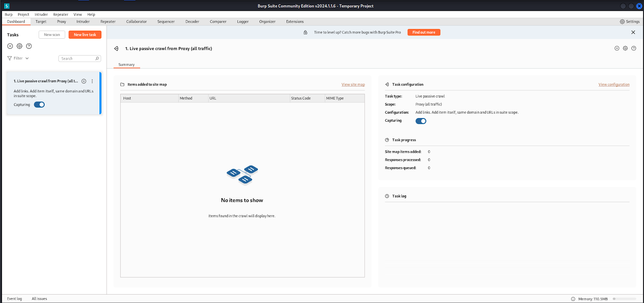
Task: Switch to the Extensions tab
Action: 295,22
